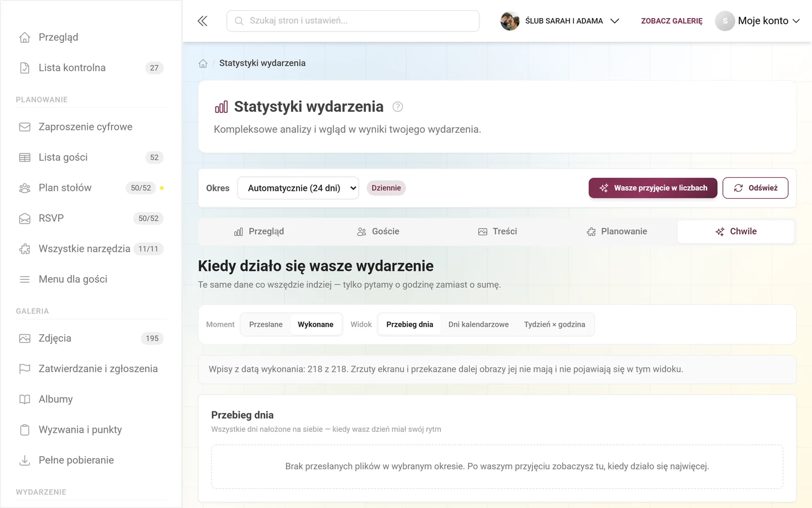Click the Przegląd home icon in sidebar
This screenshot has width=812, height=508.
25,37
